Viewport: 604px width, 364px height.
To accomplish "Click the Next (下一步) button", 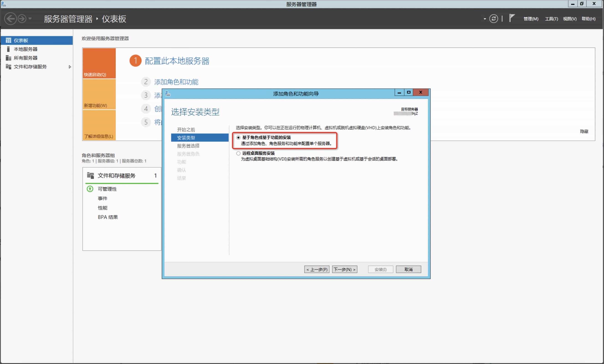I will click(x=344, y=269).
